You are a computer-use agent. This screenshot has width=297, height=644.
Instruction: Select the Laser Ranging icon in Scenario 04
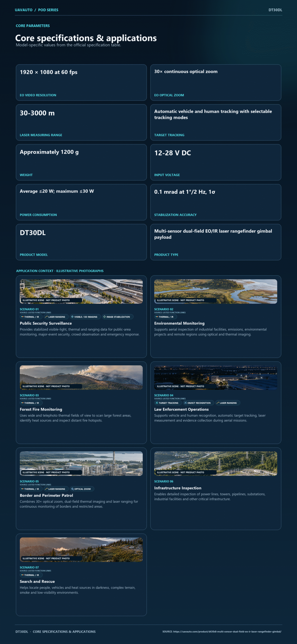coord(218,403)
